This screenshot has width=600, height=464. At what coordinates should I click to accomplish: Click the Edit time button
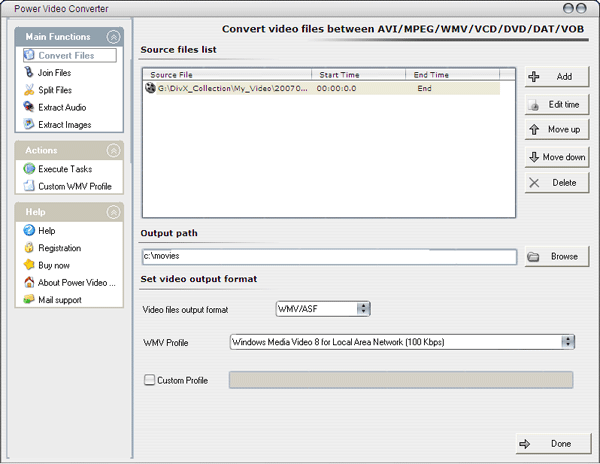point(557,104)
